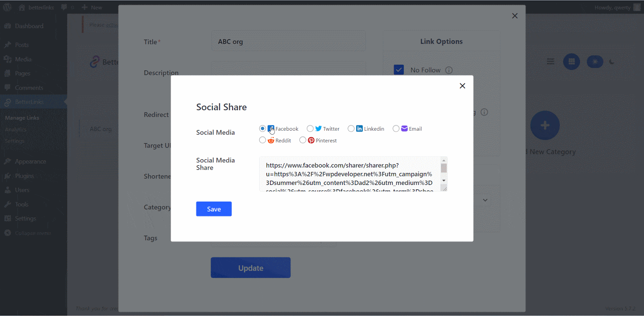Select the Facebook radio button
The image size is (644, 316).
tap(262, 129)
